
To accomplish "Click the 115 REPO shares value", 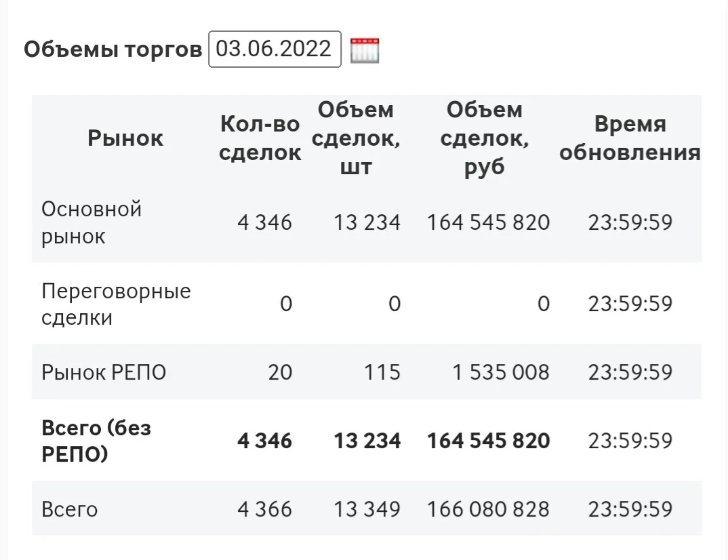I will point(382,372).
